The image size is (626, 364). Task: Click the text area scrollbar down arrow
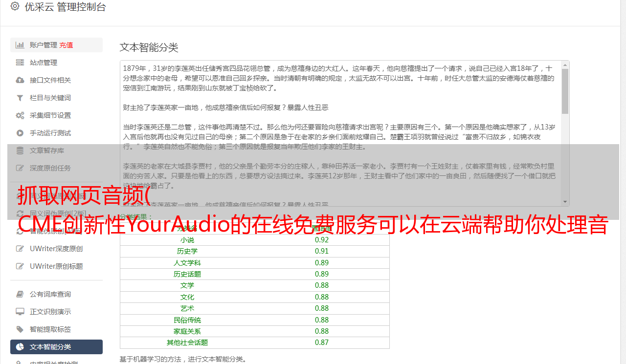(x=565, y=202)
